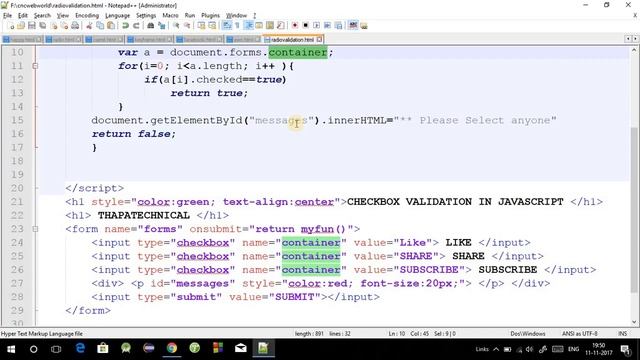Toggle Indent Guide toolbar button
This screenshot has width=640, height=360.
pos(248,26)
